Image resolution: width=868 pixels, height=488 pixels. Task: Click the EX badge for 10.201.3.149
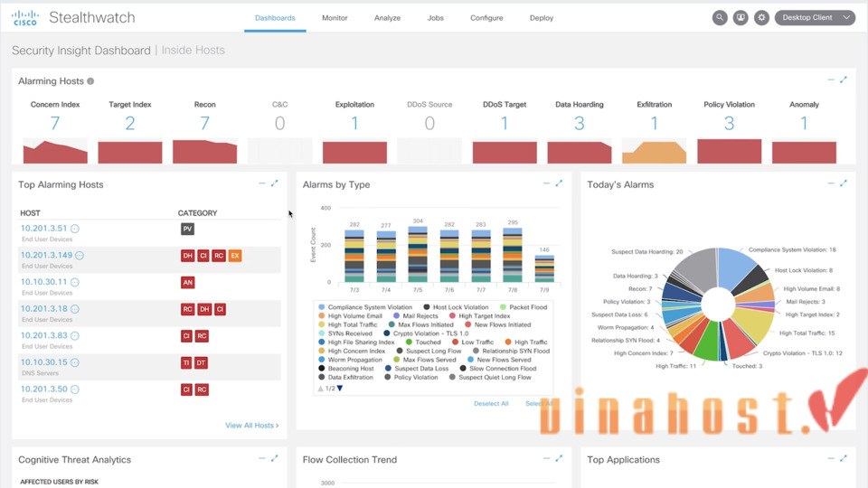235,256
